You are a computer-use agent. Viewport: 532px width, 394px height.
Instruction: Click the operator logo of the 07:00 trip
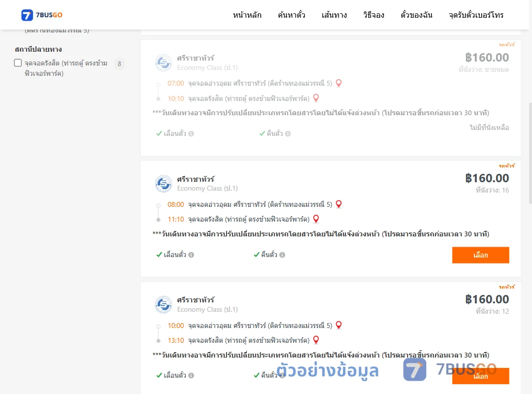point(164,63)
